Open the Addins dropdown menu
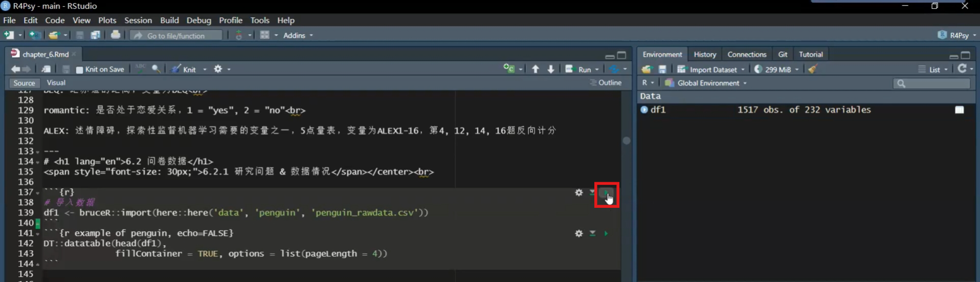Image resolution: width=980 pixels, height=282 pixels. 298,35
